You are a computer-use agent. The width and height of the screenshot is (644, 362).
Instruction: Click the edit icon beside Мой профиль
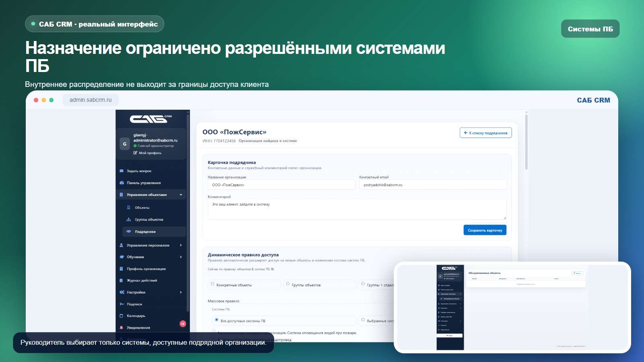click(x=135, y=153)
